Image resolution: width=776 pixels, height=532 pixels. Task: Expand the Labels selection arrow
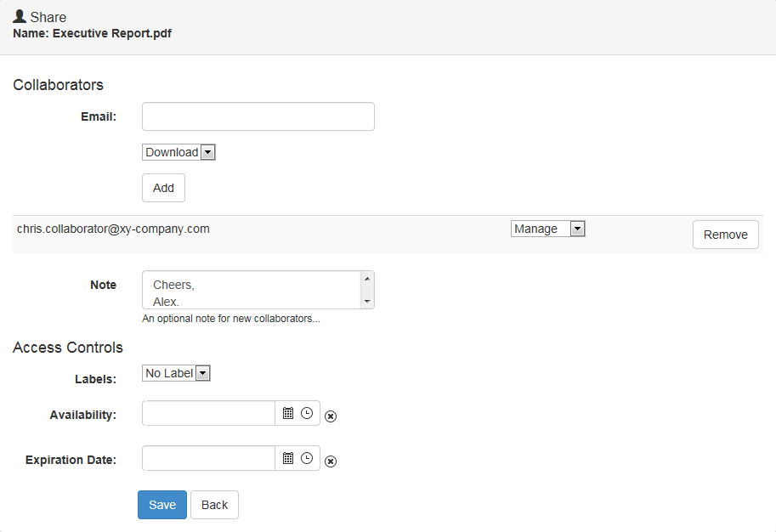pos(202,372)
